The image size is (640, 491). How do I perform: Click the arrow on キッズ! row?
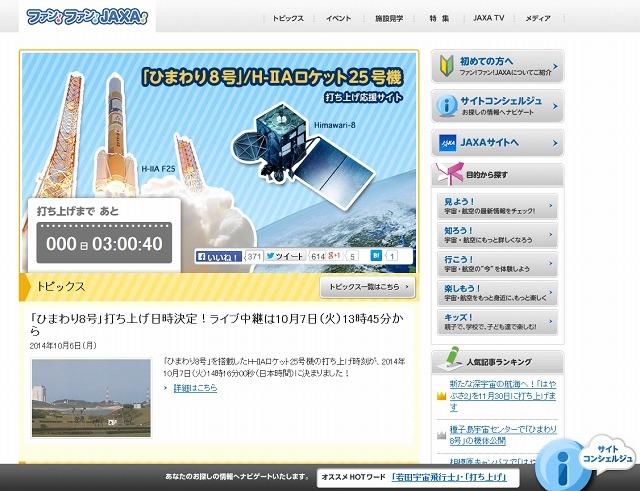551,322
